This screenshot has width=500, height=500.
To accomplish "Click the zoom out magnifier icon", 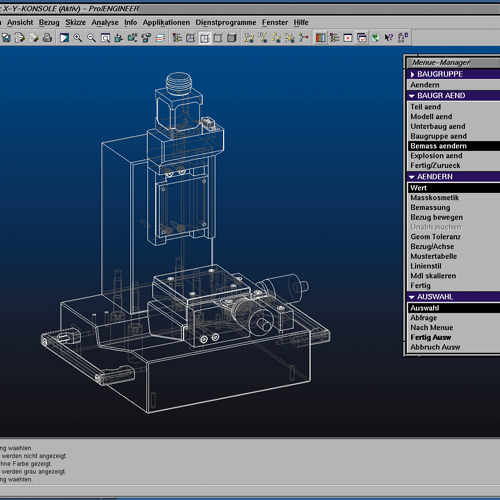I will pos(91,38).
